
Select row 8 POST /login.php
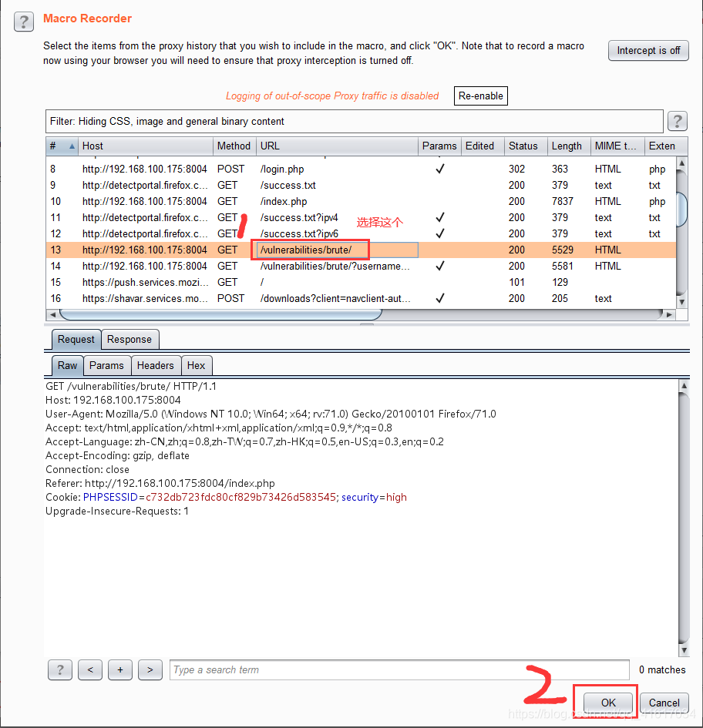pyautogui.click(x=361, y=169)
